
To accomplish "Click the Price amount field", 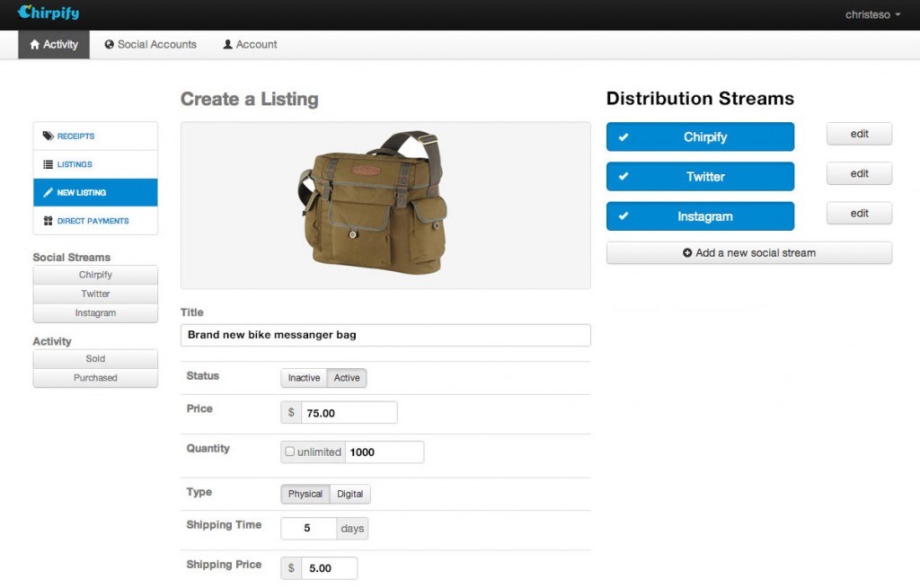I will pos(349,413).
